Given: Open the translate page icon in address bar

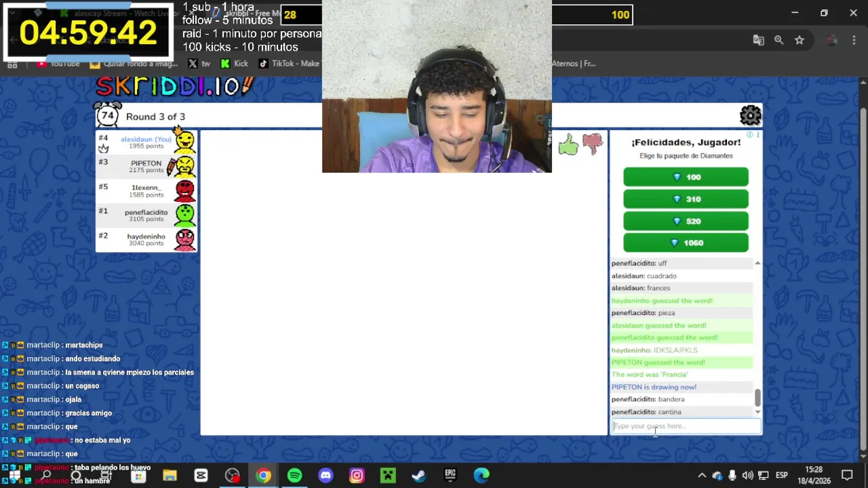Looking at the screenshot, I should point(758,41).
